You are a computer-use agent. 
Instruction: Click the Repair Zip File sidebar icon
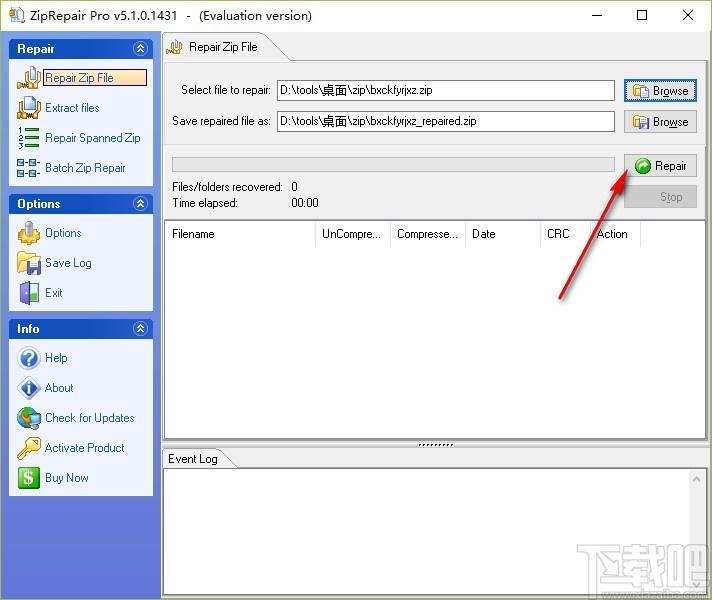click(29, 78)
